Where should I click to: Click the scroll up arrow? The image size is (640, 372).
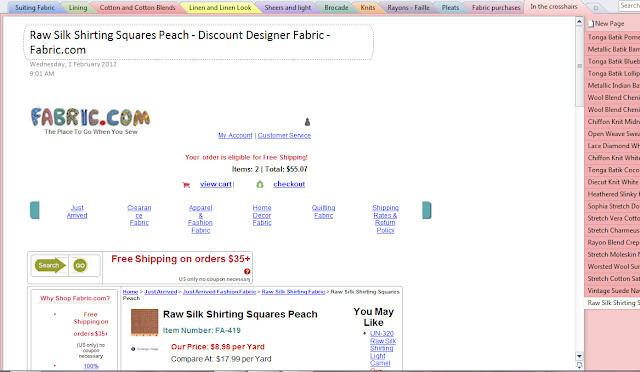(x=579, y=22)
